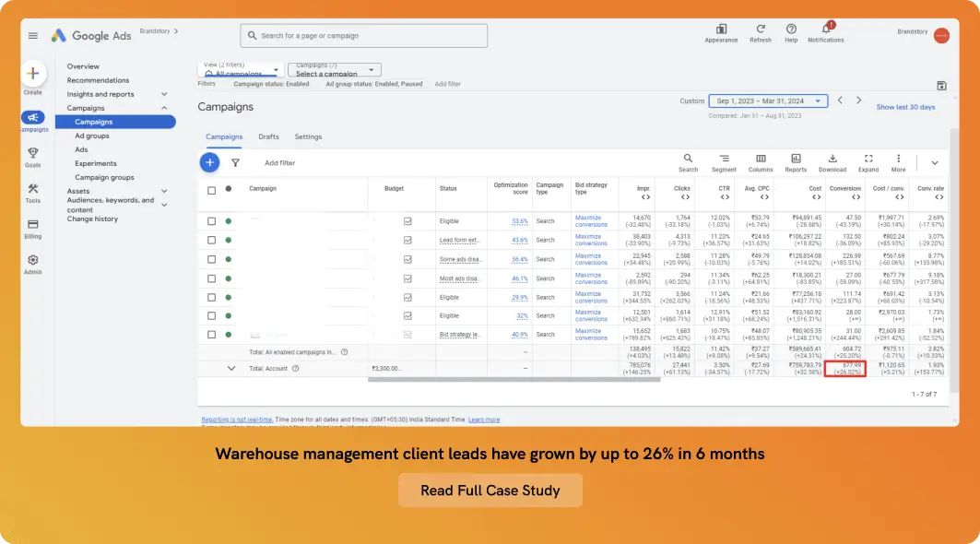Click the blue plus add campaign button
Screen dimensions: 980x544
(209, 162)
